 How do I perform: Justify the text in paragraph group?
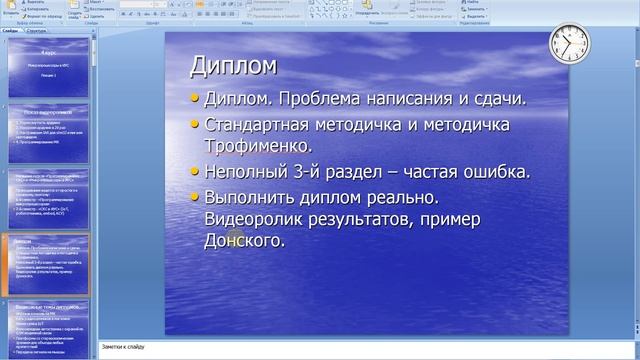pos(223,14)
